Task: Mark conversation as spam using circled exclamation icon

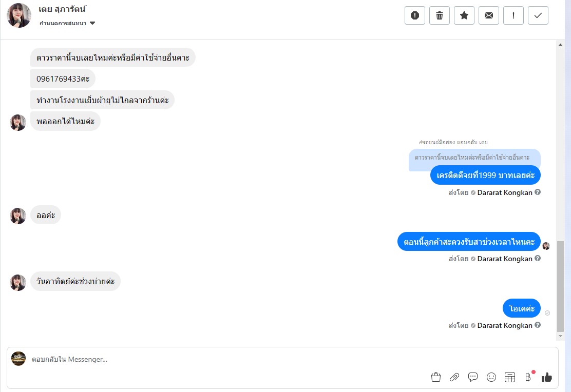Action: pos(415,15)
